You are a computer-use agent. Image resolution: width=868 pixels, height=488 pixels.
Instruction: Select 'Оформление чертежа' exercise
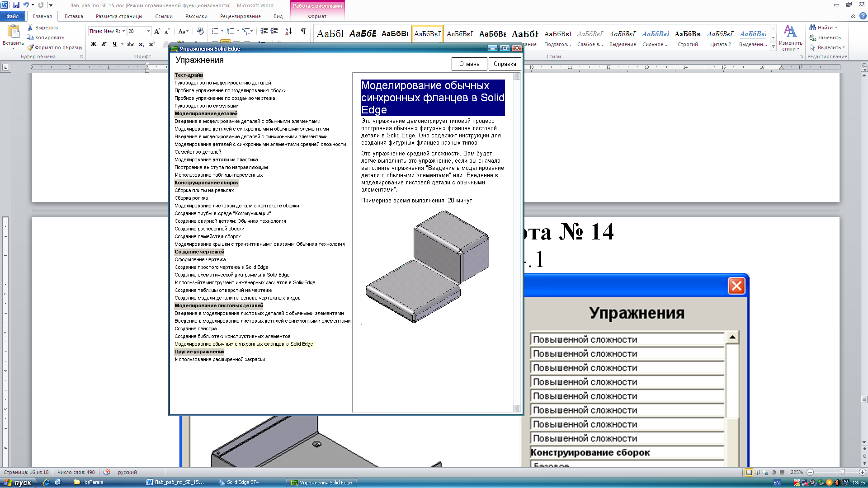tap(200, 259)
